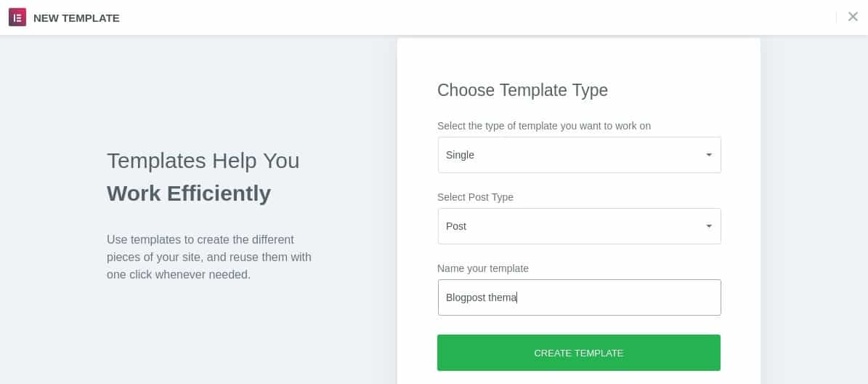The height and width of the screenshot is (384, 868).
Task: Click the NEW TEMPLATE header title
Action: coord(76,17)
